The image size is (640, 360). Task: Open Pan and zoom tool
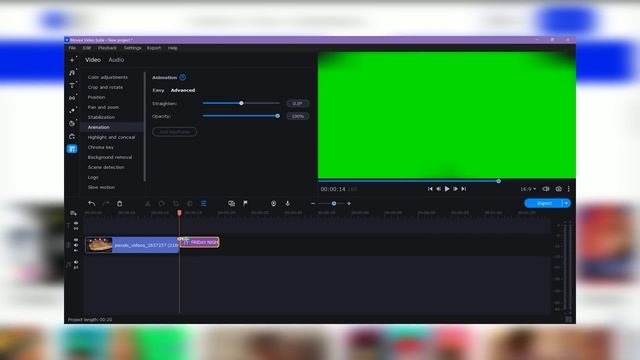(x=103, y=107)
